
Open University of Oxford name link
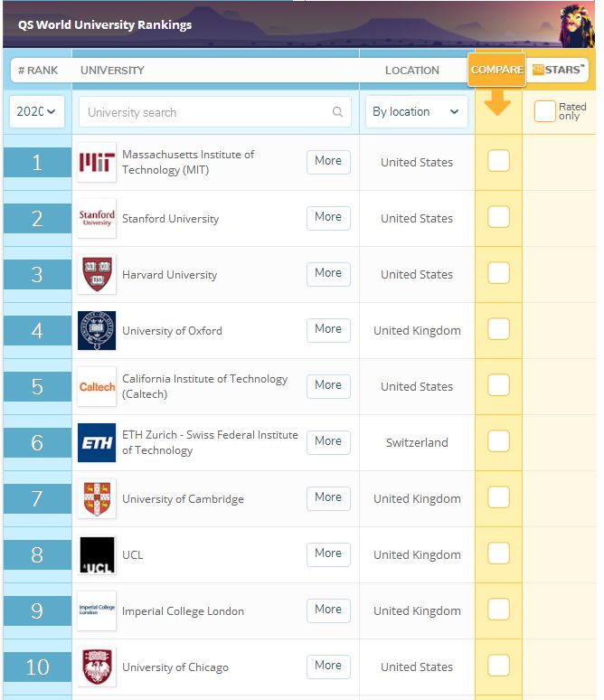(172, 331)
